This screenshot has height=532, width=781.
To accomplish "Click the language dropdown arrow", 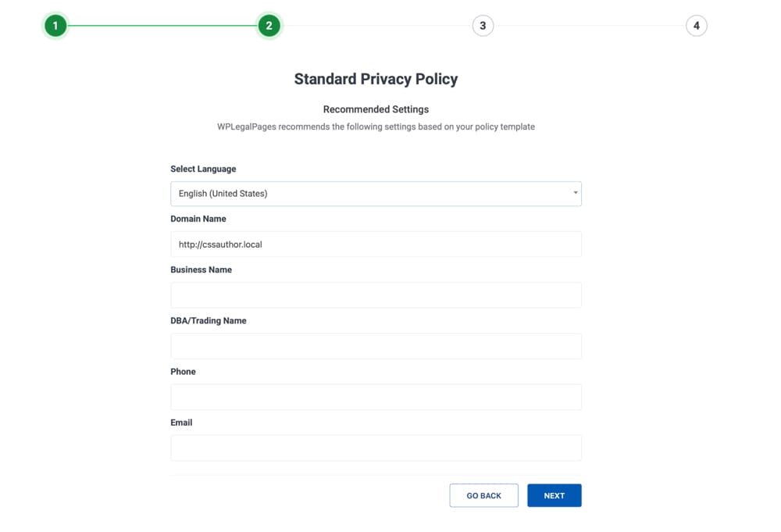I will click(575, 193).
